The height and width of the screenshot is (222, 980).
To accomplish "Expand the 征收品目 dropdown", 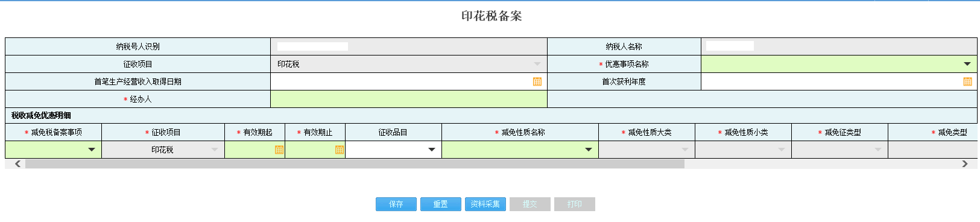I will coord(432,150).
